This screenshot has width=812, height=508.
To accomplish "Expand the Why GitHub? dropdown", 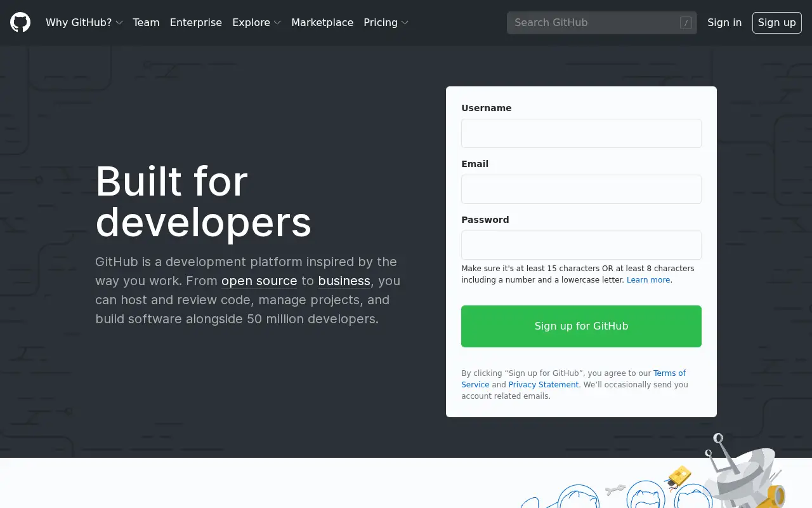I will (84, 23).
